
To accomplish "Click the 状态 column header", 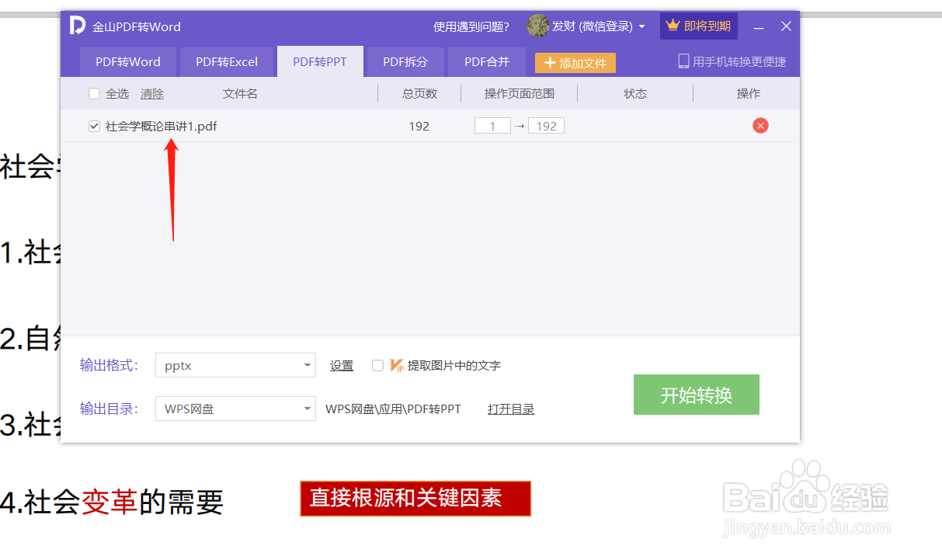I will point(635,94).
